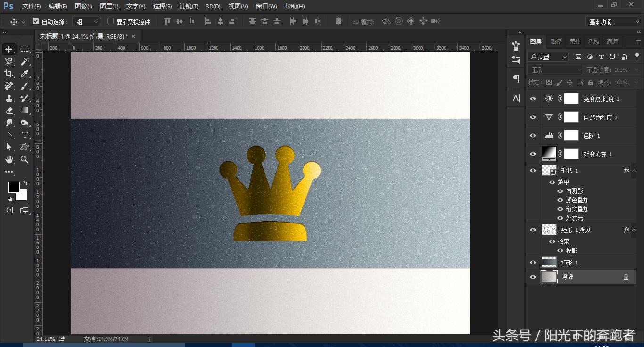
Task: Select the Smudge tool
Action: [x=9, y=123]
